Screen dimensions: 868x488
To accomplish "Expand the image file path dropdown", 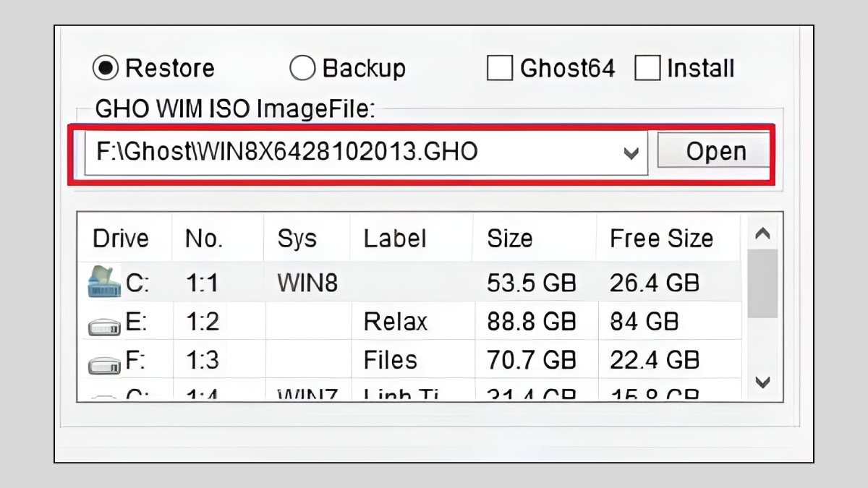I will tap(631, 153).
